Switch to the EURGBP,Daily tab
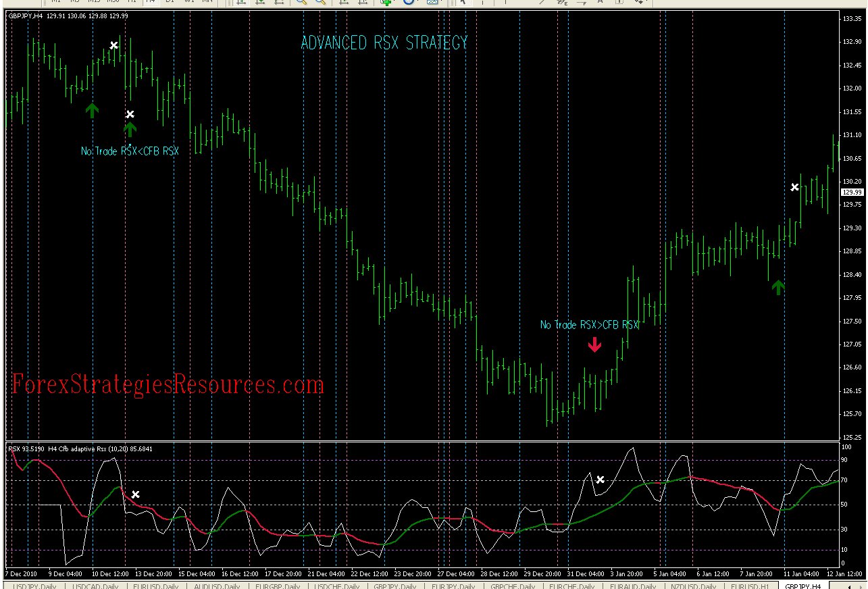Viewport: 868px width, 589px height. coord(278,586)
